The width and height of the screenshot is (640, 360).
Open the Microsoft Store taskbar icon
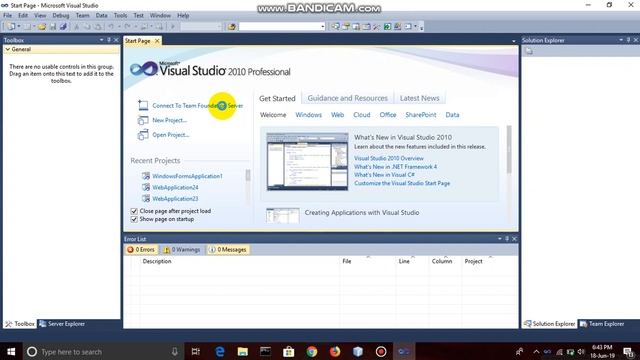coord(289,351)
